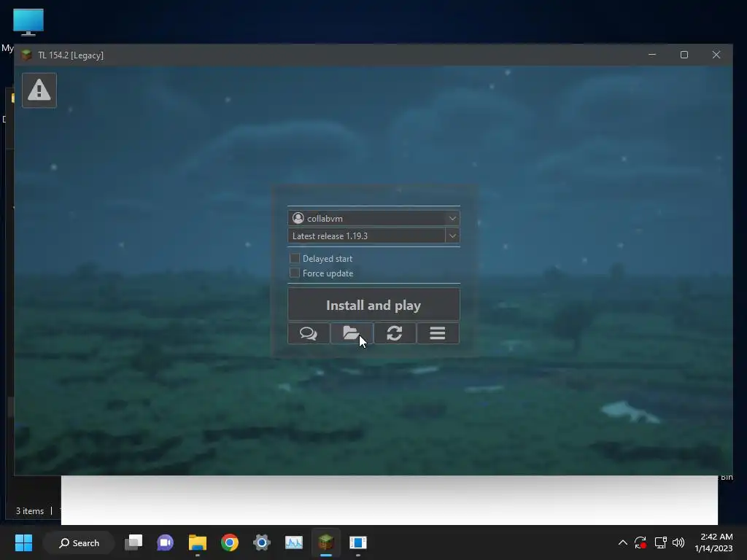Open the clock showing 2:42 AM
Image resolution: width=747 pixels, height=560 pixels.
coord(713,542)
